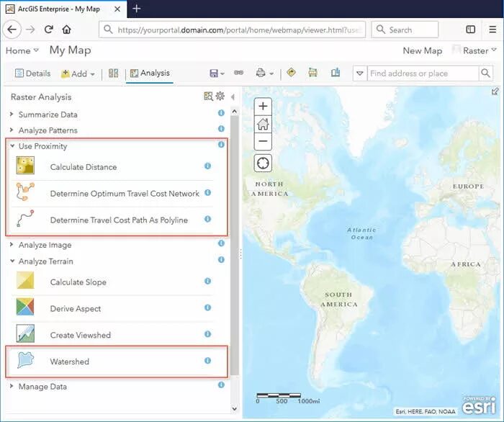The height and width of the screenshot is (422, 504).
Task: Open the Home navigation dropdown
Action: [x=22, y=51]
